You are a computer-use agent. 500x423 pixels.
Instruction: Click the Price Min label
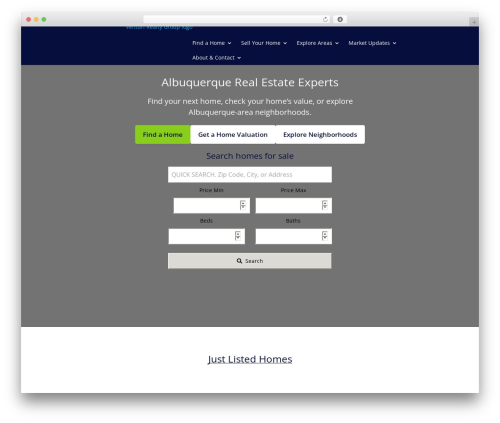[211, 190]
